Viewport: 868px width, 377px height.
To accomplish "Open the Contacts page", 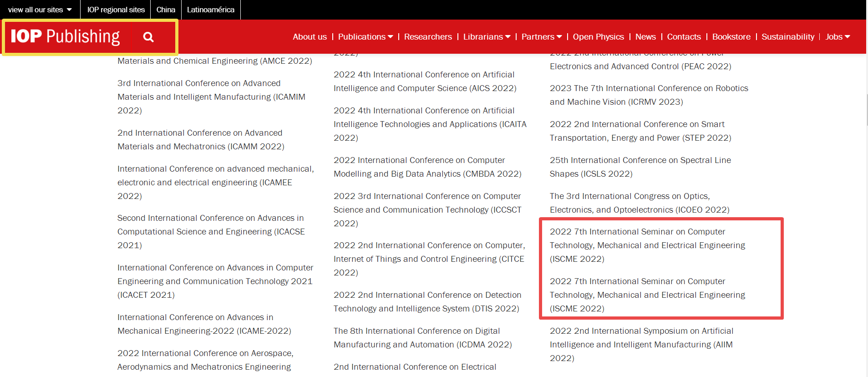I will [x=684, y=37].
